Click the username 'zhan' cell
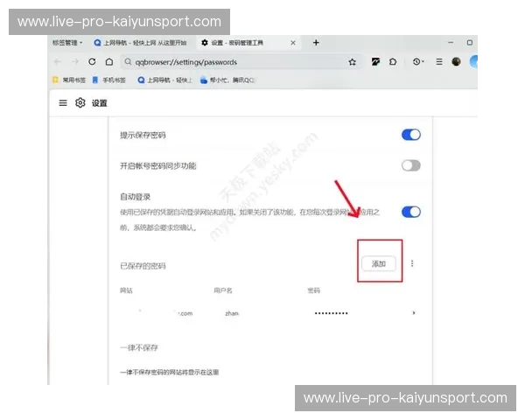The width and height of the screenshot is (525, 420). (x=232, y=313)
